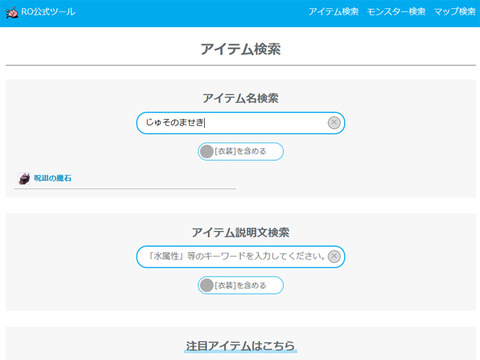480x360 pixels.
Task: Click the アイテム検索 page title heading
Action: pos(240,49)
